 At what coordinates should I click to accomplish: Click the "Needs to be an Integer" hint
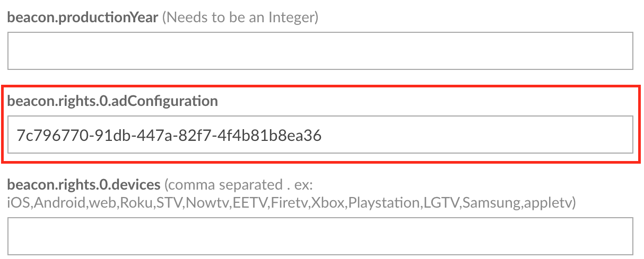pos(240,17)
